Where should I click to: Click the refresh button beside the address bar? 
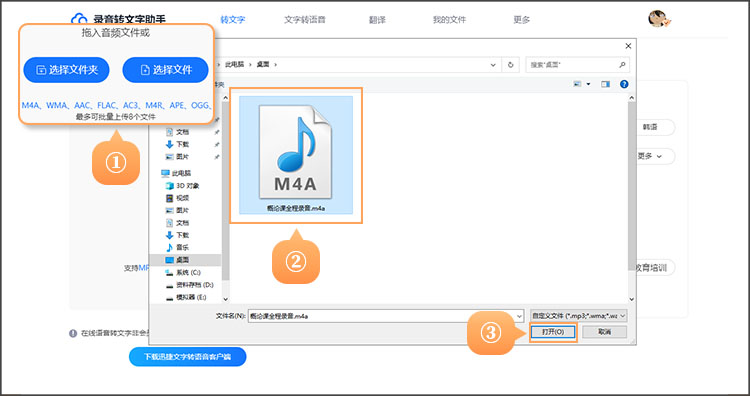pos(511,65)
